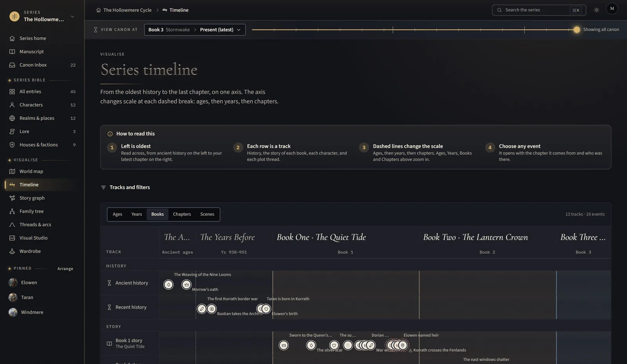This screenshot has height=364, width=627.
Task: Open Threads & arcs icon
Action: tap(12, 225)
